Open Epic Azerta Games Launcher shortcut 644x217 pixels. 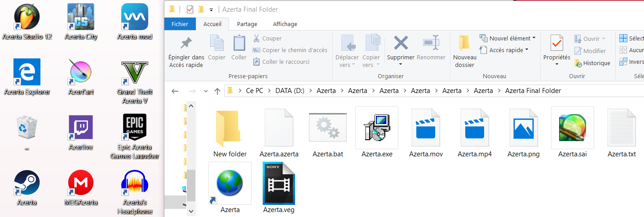(135, 137)
